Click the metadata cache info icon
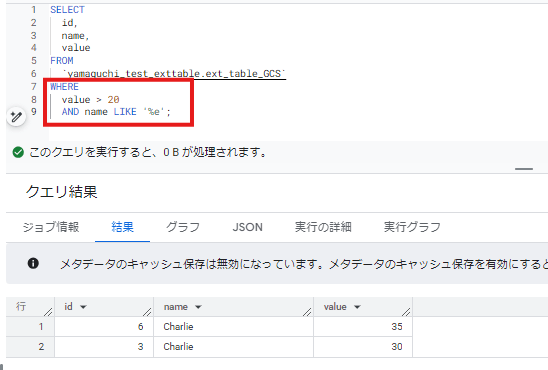Screen dimensions: 548x370 (x=33, y=263)
